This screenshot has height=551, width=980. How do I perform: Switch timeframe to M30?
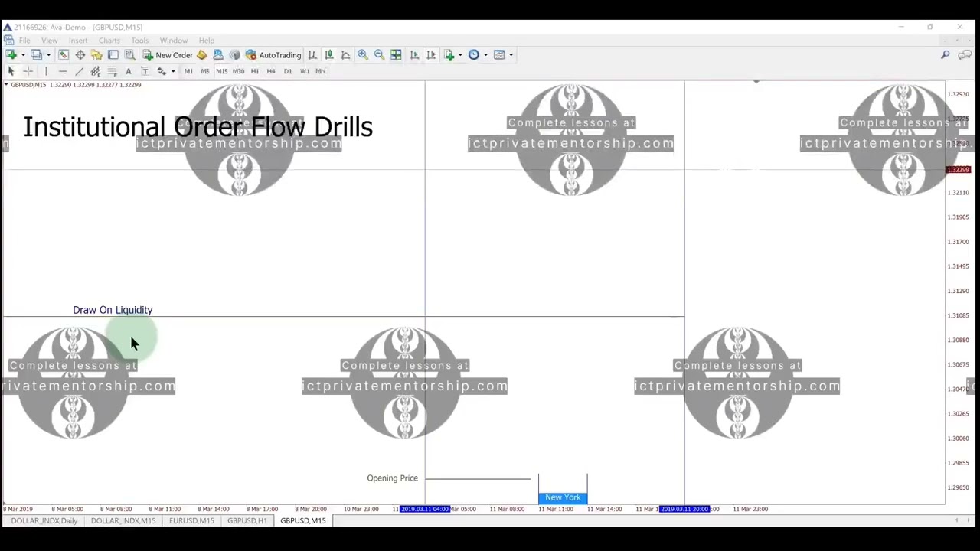(x=238, y=71)
